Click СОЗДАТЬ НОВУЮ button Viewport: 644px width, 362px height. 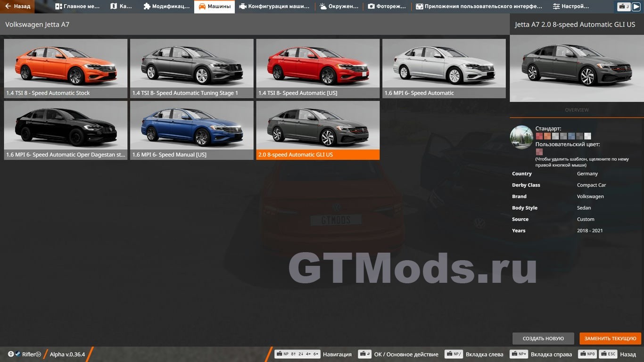pyautogui.click(x=543, y=338)
